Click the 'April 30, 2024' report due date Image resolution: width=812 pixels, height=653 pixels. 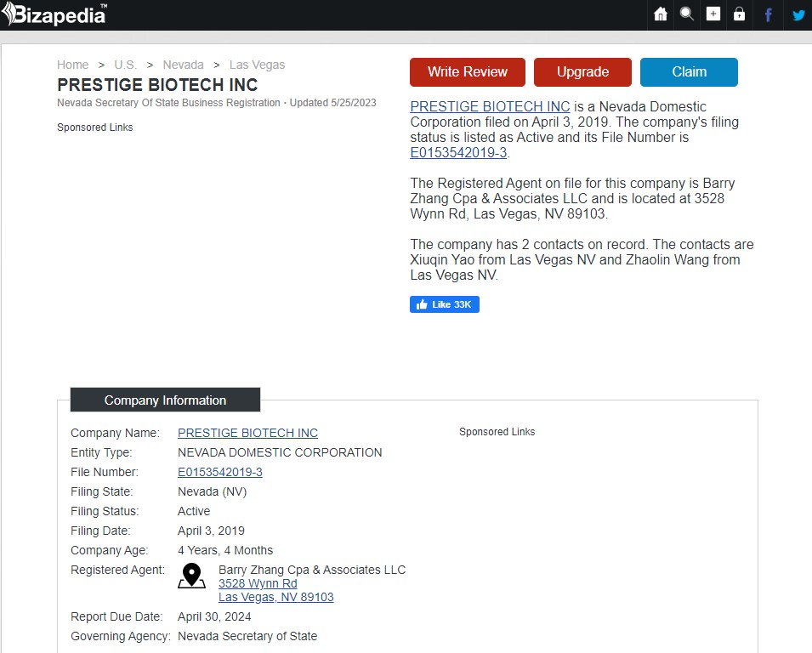[214, 616]
